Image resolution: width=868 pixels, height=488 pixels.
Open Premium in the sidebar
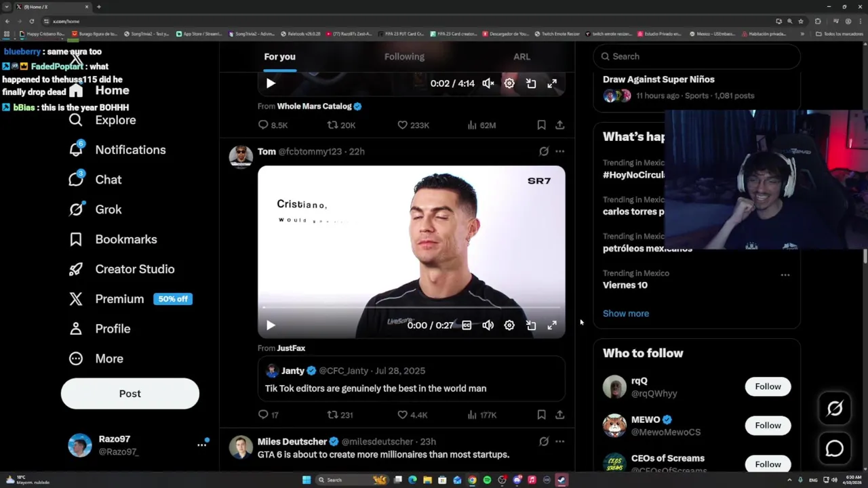click(x=130, y=299)
